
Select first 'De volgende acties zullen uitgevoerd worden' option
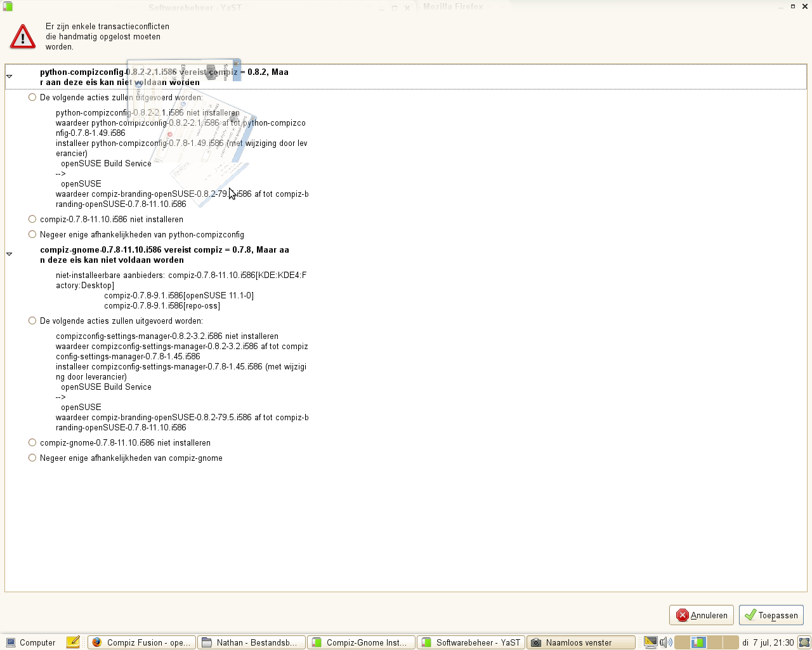32,97
